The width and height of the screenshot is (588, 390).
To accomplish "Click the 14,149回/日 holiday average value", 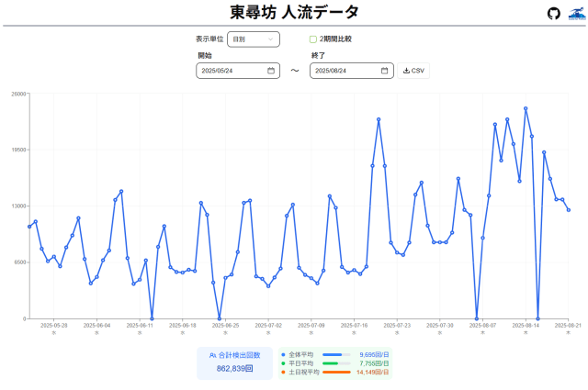I will tap(372, 373).
